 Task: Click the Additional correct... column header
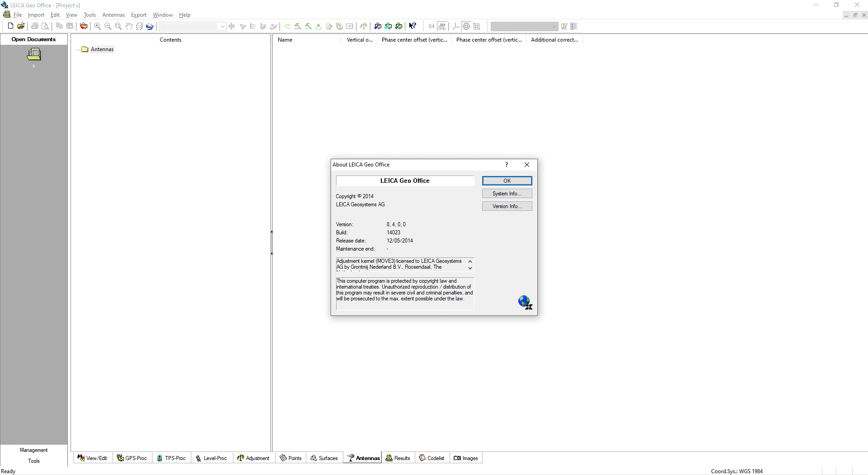[x=555, y=40]
